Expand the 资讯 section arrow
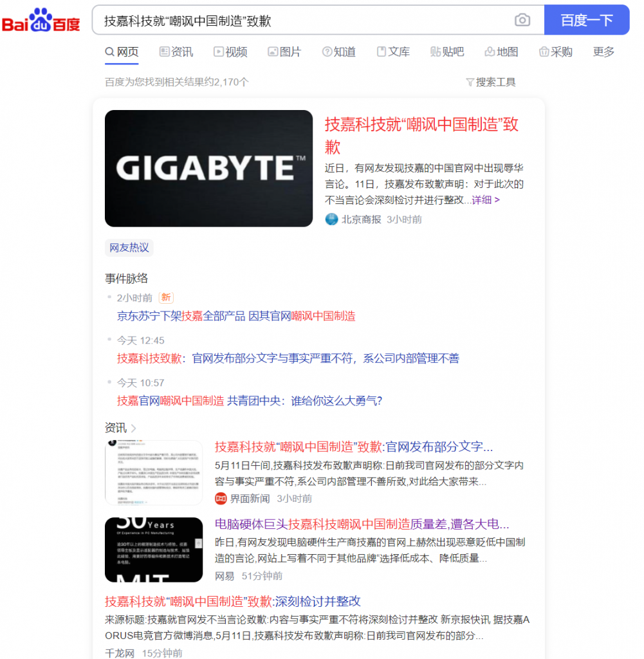Image resolution: width=644 pixels, height=659 pixels. [133, 429]
